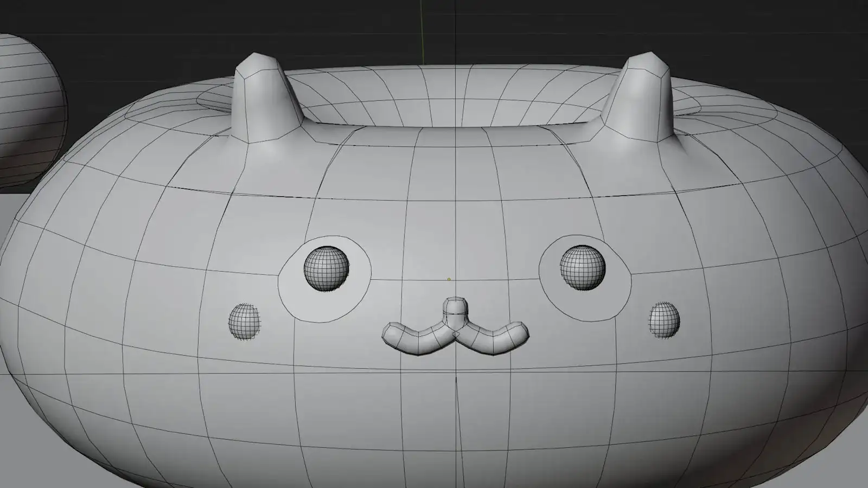Click the right eye sphere
The width and height of the screenshot is (868, 488).
pyautogui.click(x=583, y=268)
